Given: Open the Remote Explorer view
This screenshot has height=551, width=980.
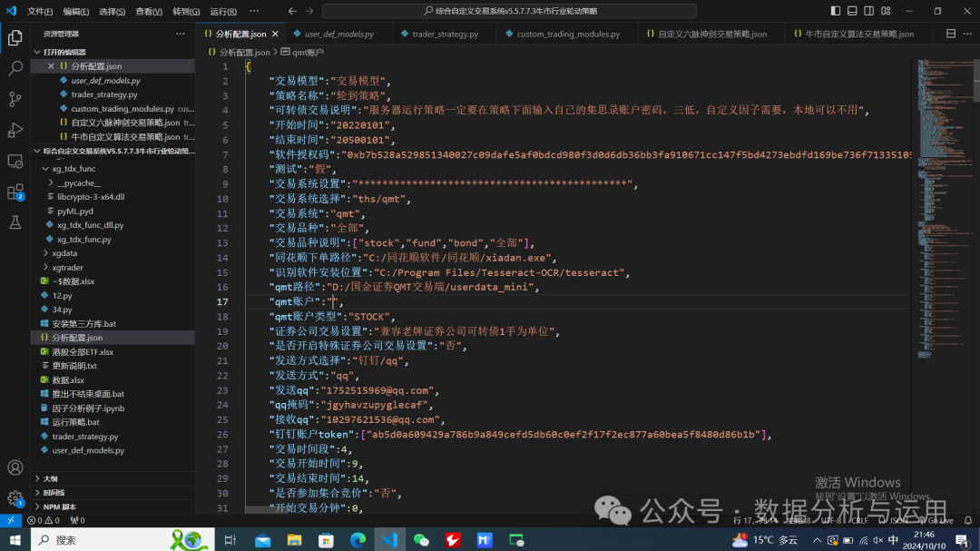Looking at the screenshot, I should click(x=15, y=161).
